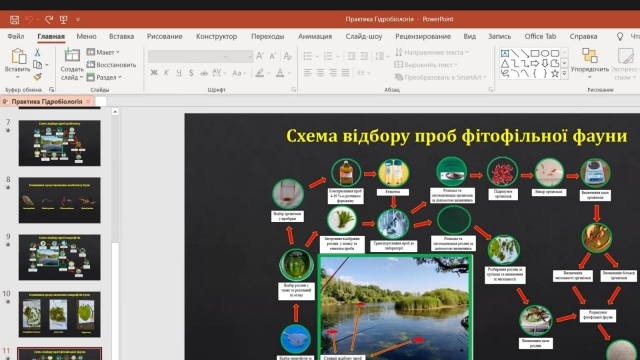
Task: Toggle numbered list
Action: 328,56
